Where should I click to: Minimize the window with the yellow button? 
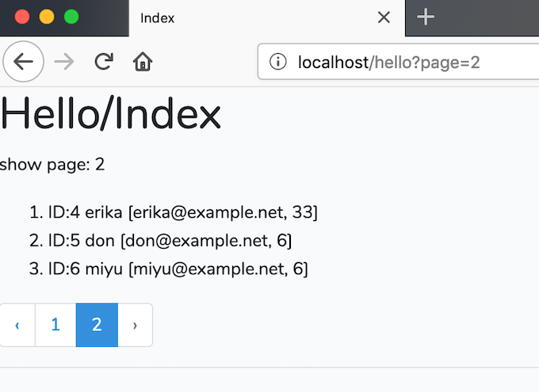pos(47,17)
